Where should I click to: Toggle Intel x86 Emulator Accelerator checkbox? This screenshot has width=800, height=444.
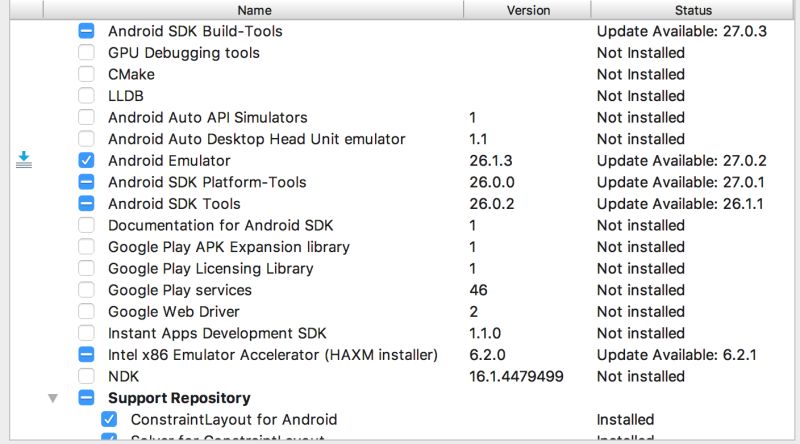(86, 355)
